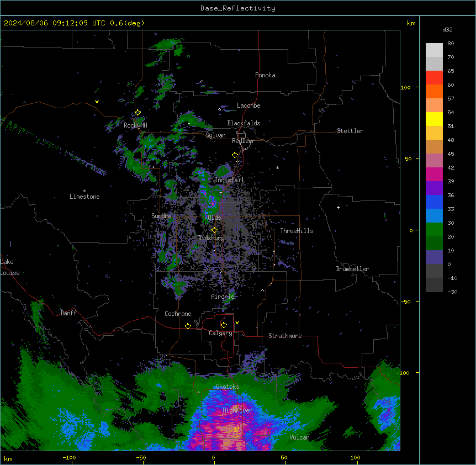
Task: Click the Okotoks town label
Action: pyautogui.click(x=228, y=387)
